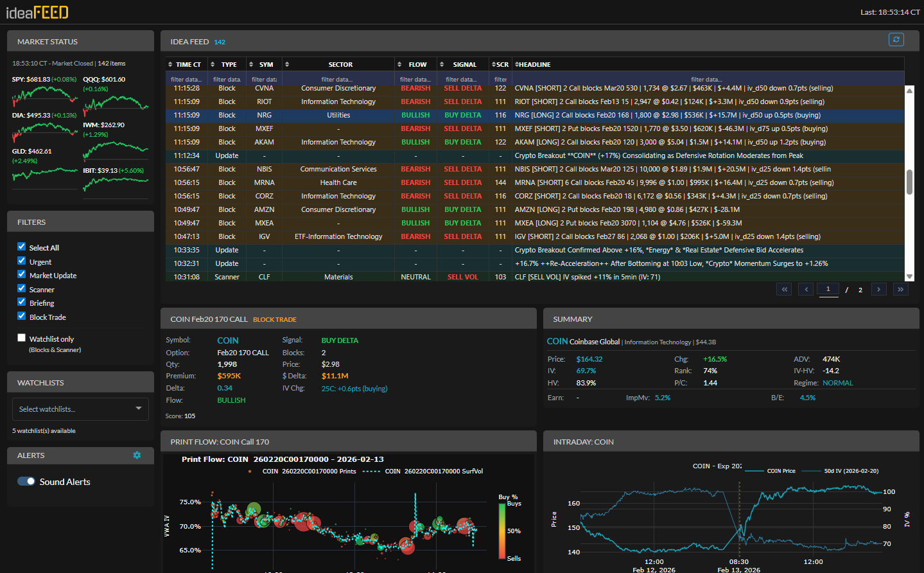Refresh the Idea Feed panel
This screenshot has width=924, height=573.
[896, 40]
